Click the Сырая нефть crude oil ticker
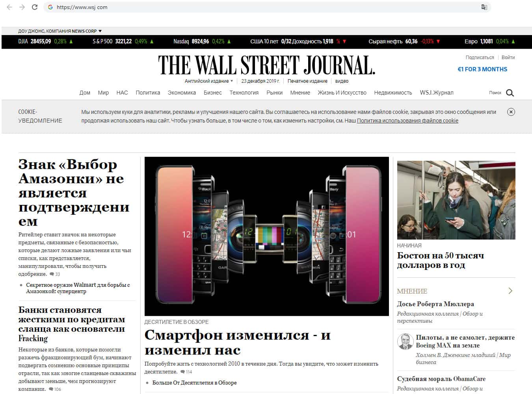This screenshot has width=532, height=394. [404, 41]
